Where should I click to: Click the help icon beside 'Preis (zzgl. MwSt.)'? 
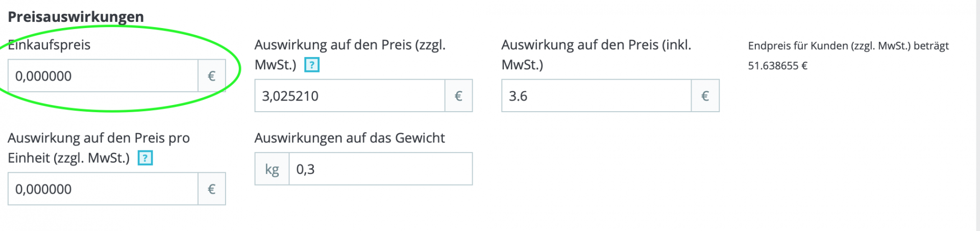[x=311, y=65]
